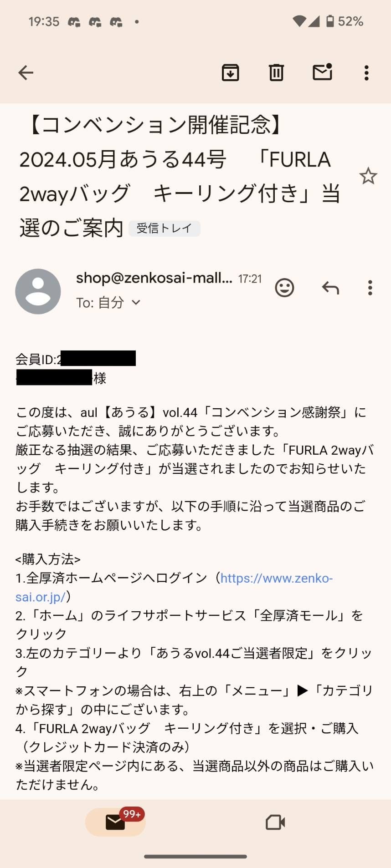Screen dimensions: 391x868
Task: Expand recipient details next to 自分
Action: point(136,302)
